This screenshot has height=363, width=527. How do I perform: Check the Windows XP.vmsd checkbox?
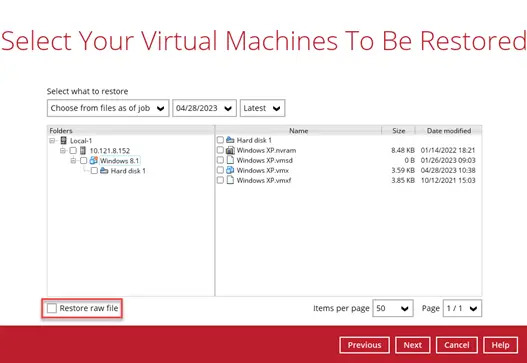pos(220,160)
